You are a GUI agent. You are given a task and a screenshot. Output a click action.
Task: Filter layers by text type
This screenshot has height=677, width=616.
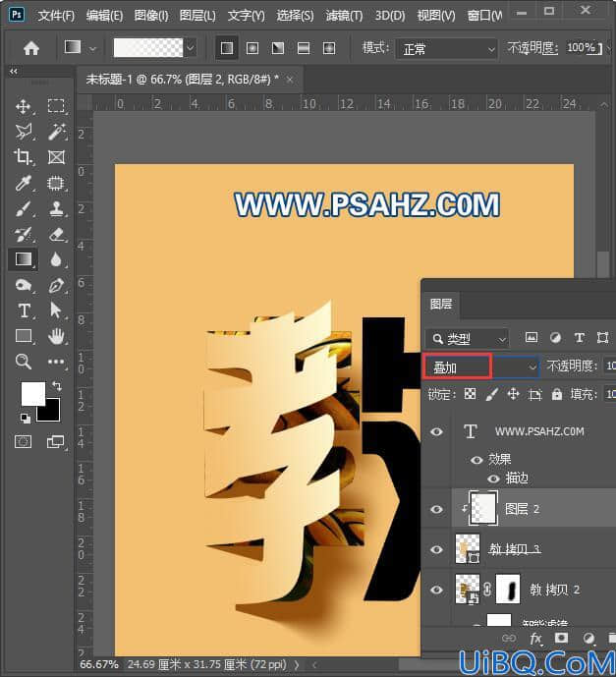(580, 338)
